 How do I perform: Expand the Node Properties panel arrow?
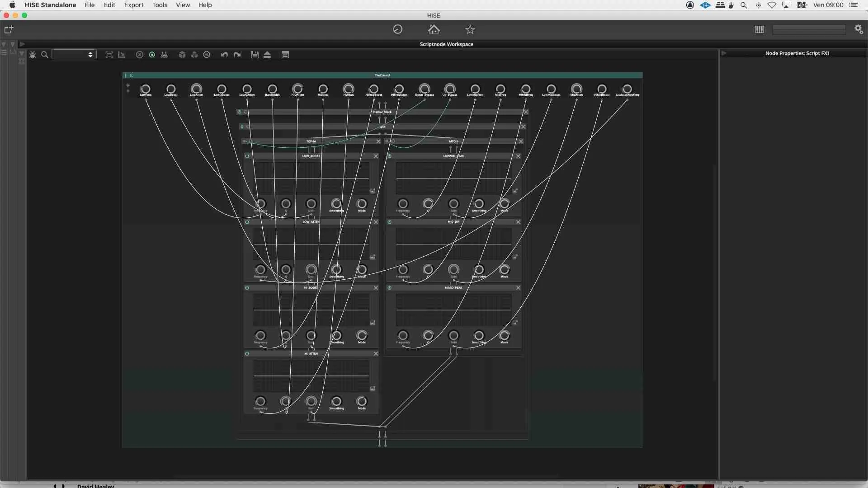point(723,53)
